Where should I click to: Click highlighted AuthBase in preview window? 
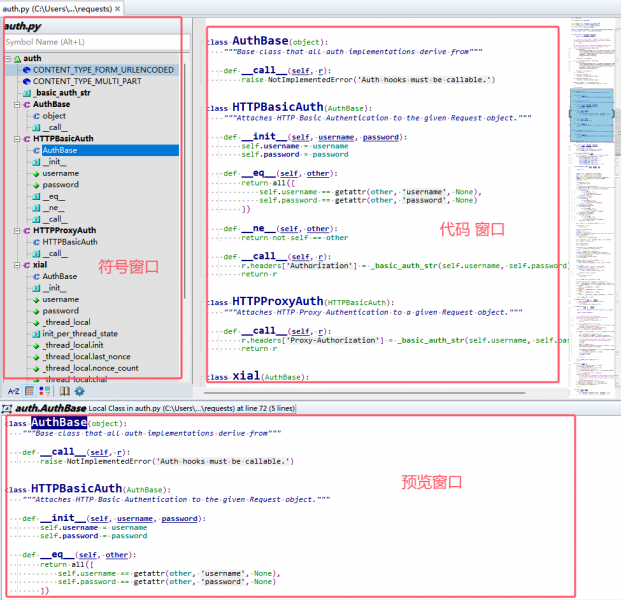59,422
